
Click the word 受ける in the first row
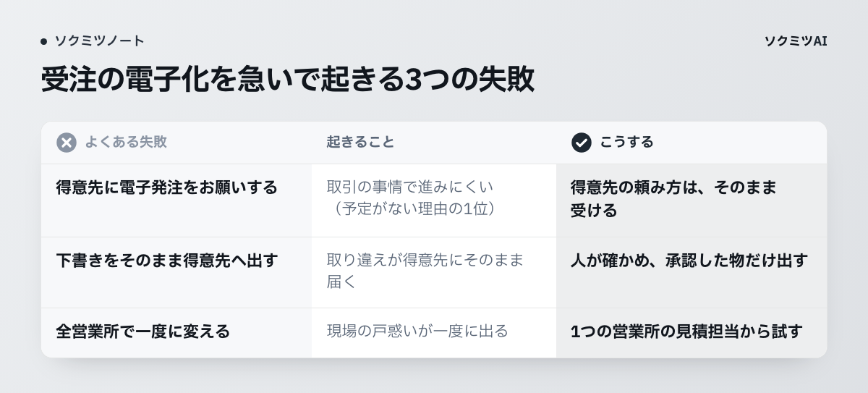594,211
